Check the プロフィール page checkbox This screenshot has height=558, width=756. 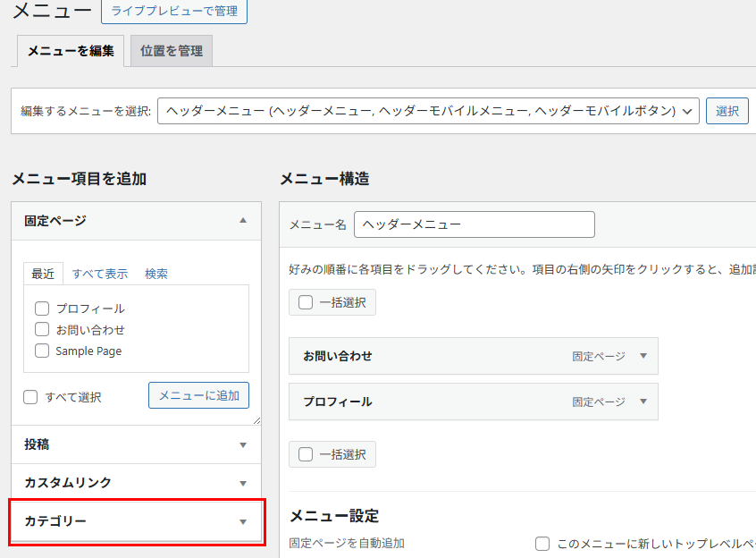pos(42,309)
